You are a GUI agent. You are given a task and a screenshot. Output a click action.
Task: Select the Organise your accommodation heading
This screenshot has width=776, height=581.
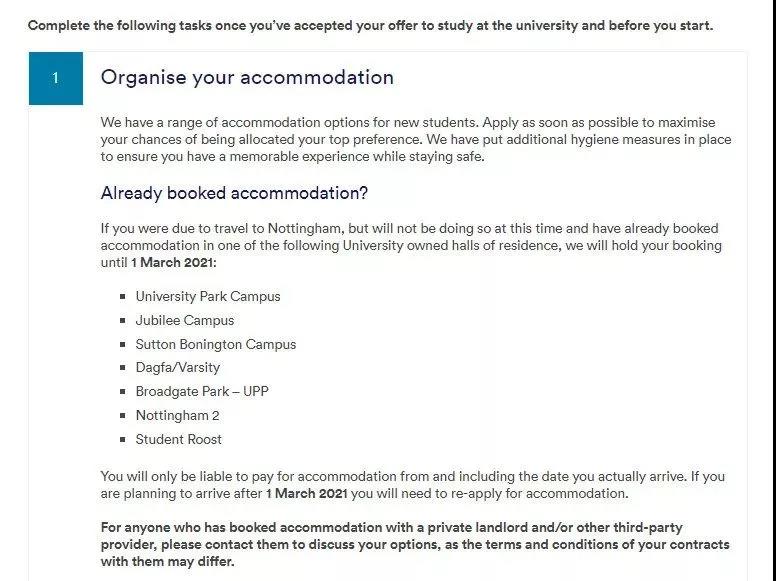coord(247,77)
